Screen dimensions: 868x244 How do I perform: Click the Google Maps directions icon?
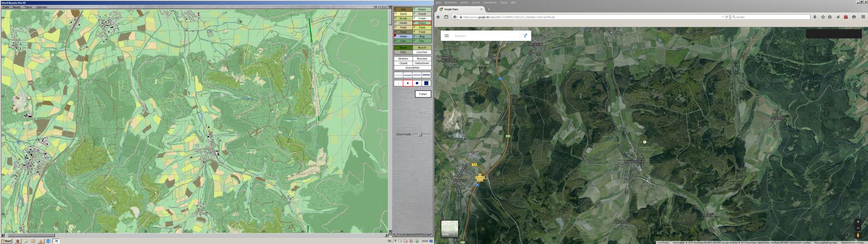coord(525,36)
